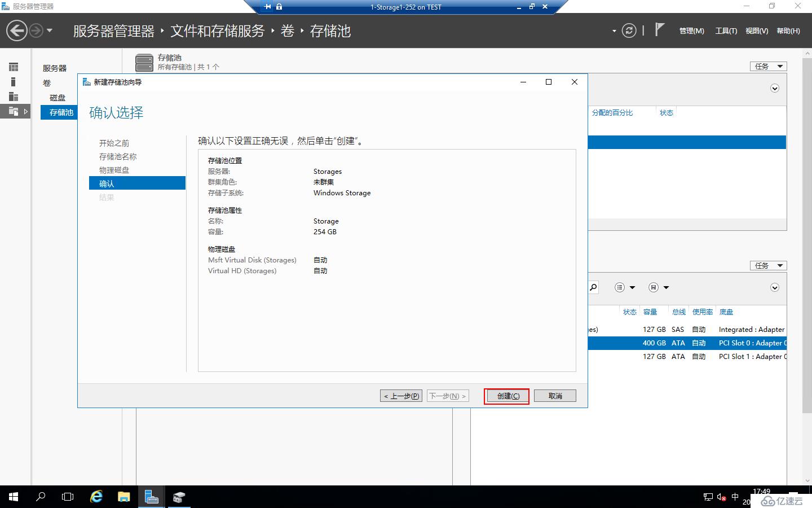Click wizard window title icon
Viewport: 812px width, 508px height.
tap(86, 82)
